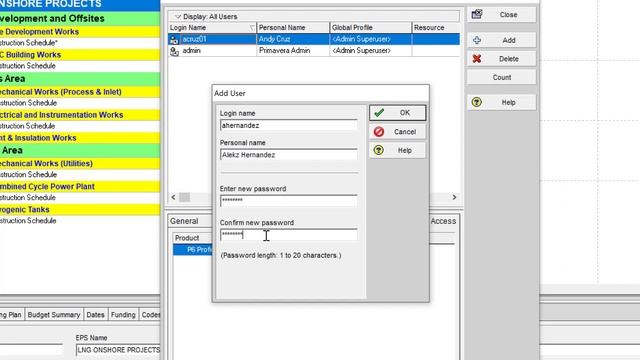Click the EPS Name field
The image size is (640, 360).
(x=118, y=350)
